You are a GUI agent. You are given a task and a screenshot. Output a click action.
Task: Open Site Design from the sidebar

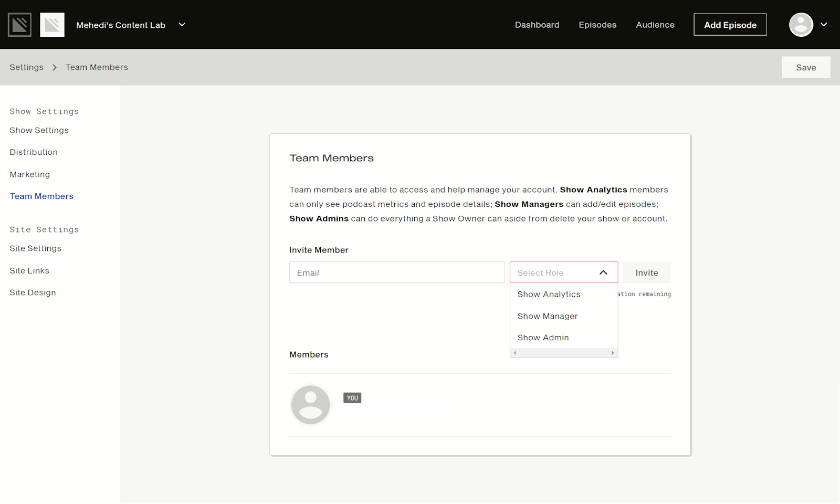point(33,292)
